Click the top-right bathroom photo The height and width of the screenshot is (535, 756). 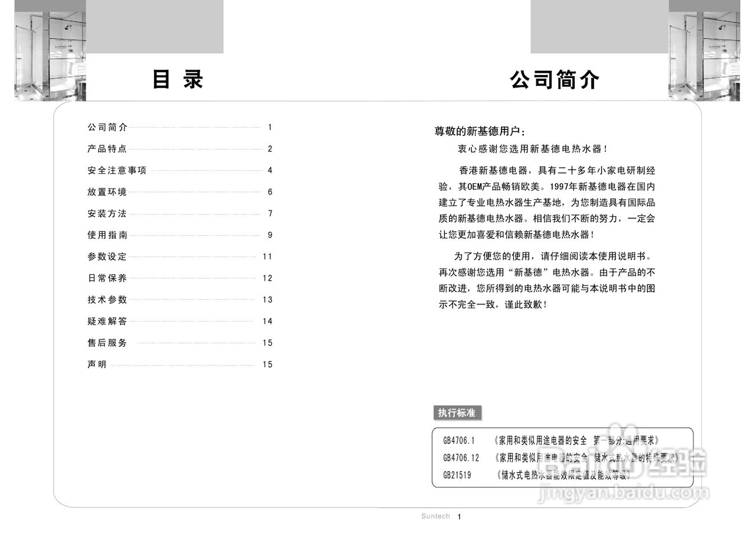704,56
